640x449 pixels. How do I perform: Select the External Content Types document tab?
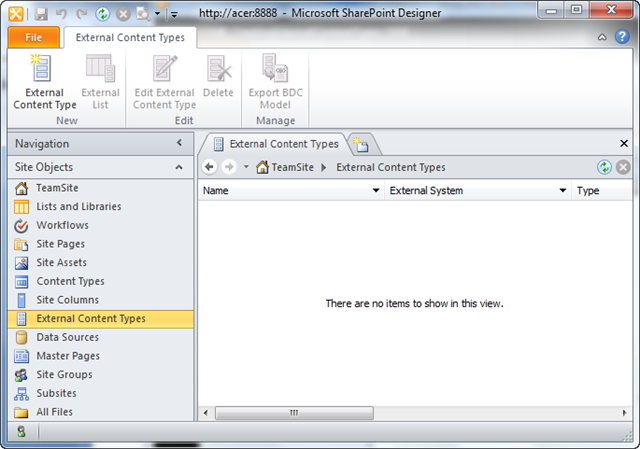[276, 144]
